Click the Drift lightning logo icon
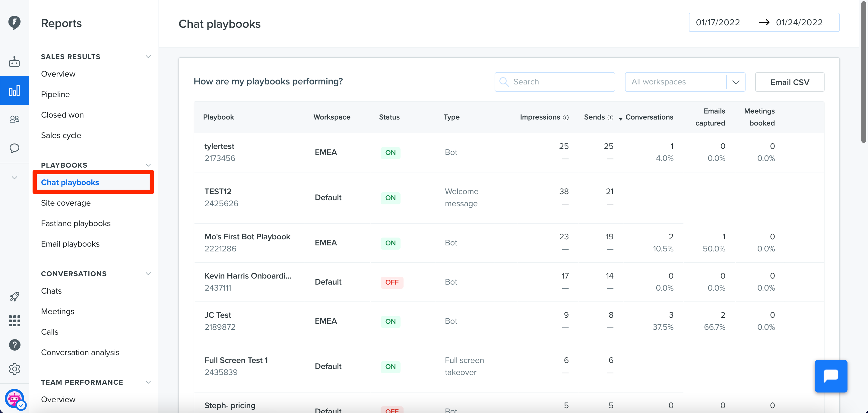Image resolution: width=868 pixels, height=413 pixels. coord(14,22)
